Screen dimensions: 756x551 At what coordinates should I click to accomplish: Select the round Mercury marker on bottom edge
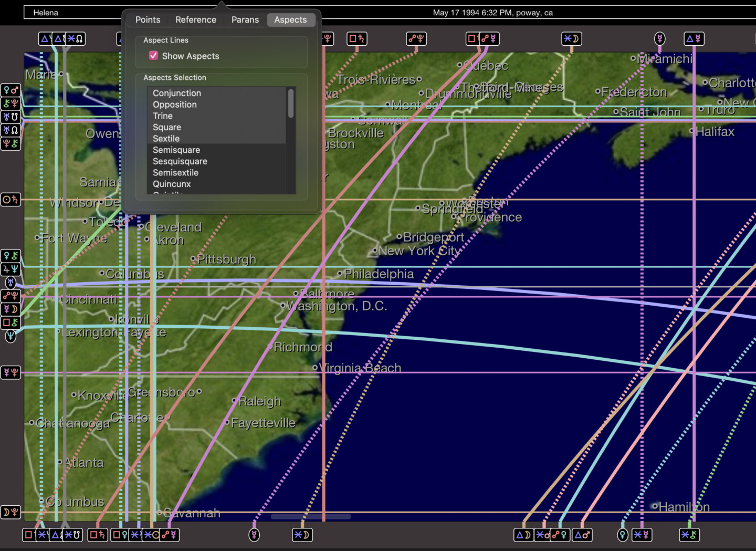tap(254, 535)
